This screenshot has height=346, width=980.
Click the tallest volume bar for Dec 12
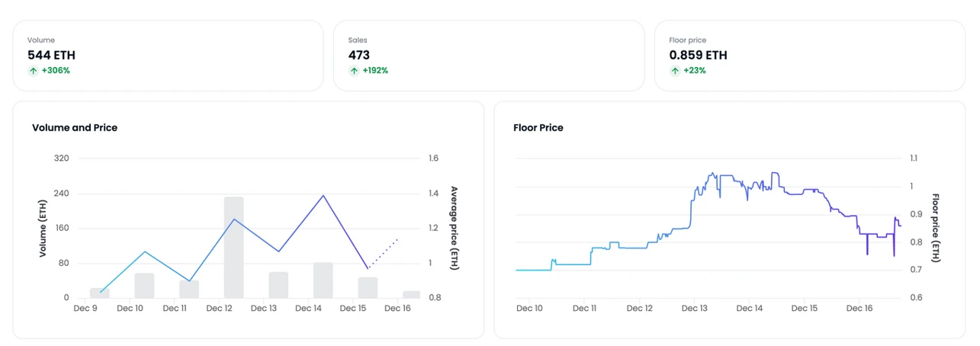(233, 248)
